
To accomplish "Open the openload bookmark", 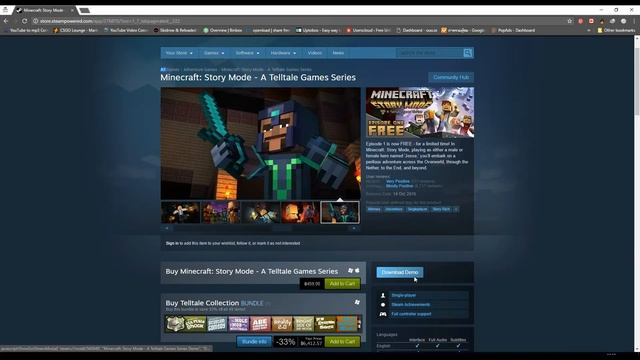I will pyautogui.click(x=268, y=30).
